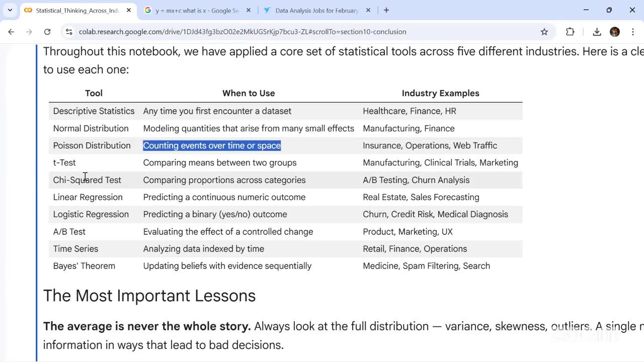Open the browser Downloads icon

tap(597, 32)
